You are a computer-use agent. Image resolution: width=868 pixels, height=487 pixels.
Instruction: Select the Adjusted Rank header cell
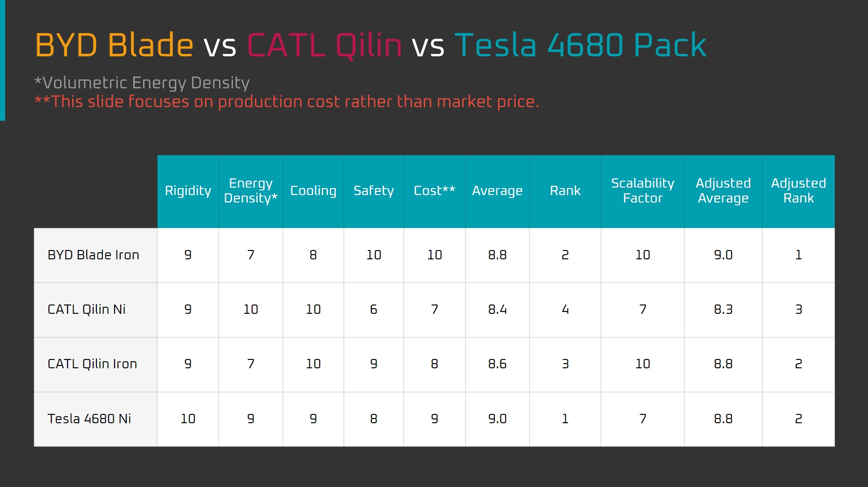pos(799,191)
